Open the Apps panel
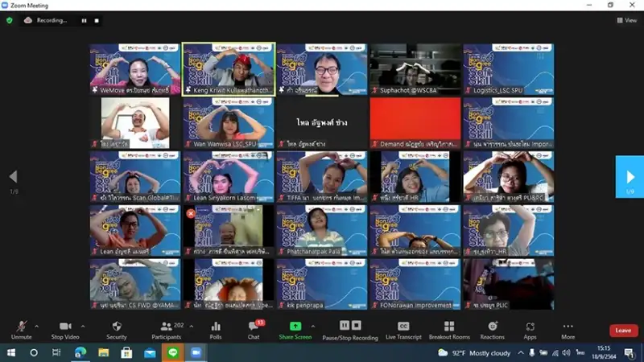The height and width of the screenshot is (362, 644). [x=530, y=330]
